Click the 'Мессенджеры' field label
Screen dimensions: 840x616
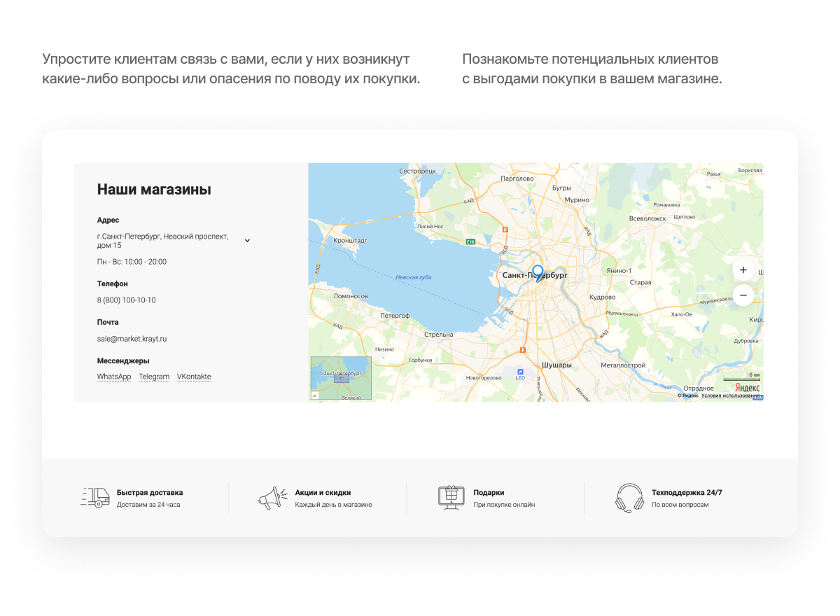[x=124, y=361]
